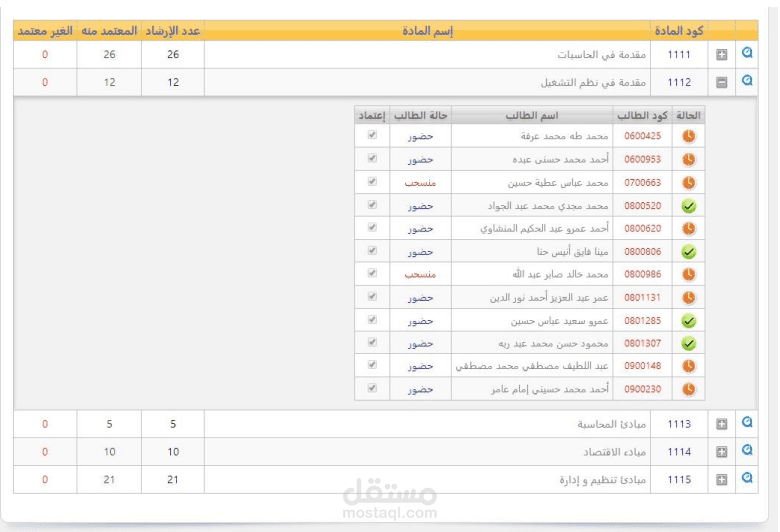Expand course 1115 student list

(722, 480)
